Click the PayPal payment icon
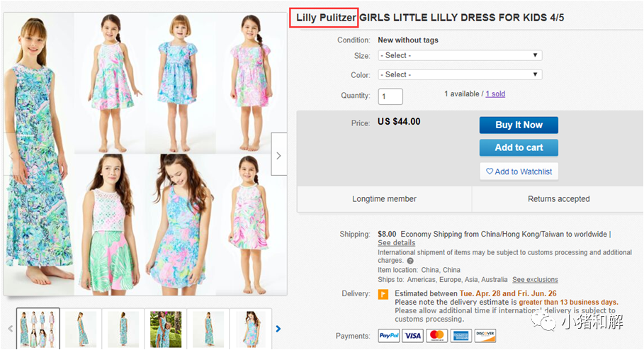The height and width of the screenshot is (350, 644). (388, 336)
